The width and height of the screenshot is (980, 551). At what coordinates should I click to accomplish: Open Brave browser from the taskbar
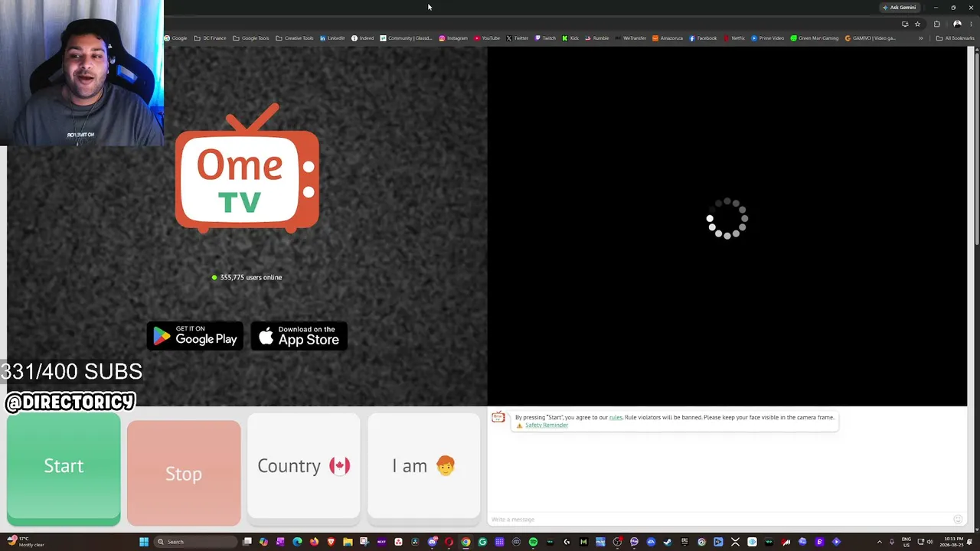point(331,542)
